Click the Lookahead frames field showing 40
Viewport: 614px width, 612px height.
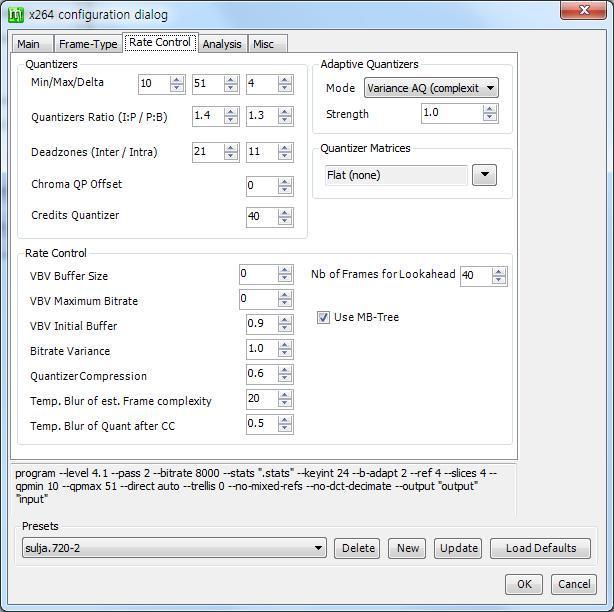tap(476, 276)
